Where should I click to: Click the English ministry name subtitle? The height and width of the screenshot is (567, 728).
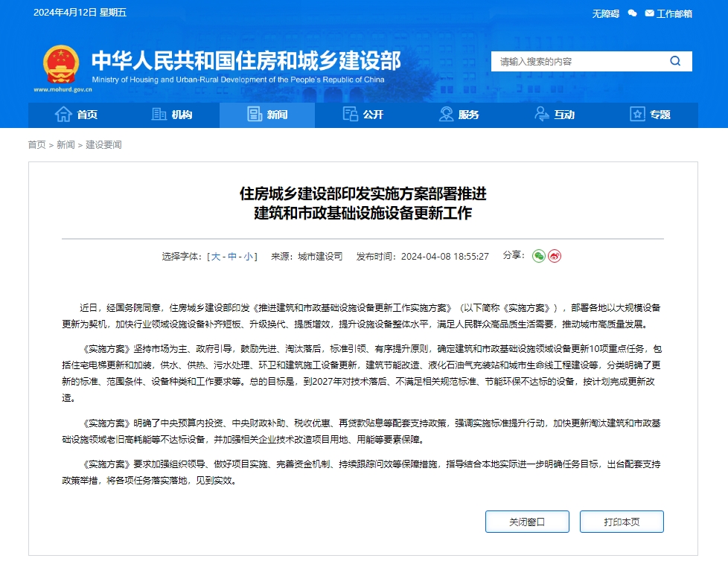(238, 80)
